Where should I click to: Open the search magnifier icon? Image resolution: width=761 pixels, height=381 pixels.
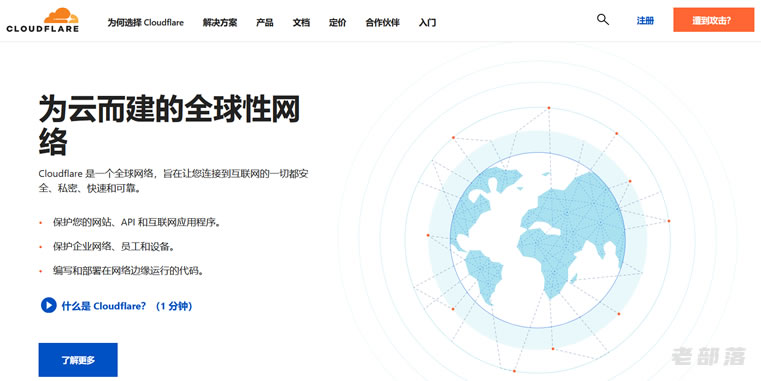(602, 20)
